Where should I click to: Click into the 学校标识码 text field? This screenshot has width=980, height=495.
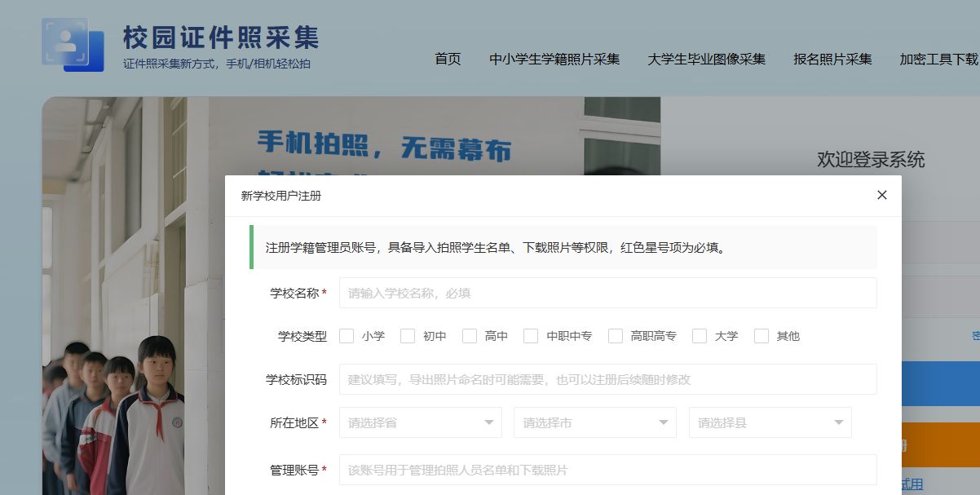(x=607, y=379)
